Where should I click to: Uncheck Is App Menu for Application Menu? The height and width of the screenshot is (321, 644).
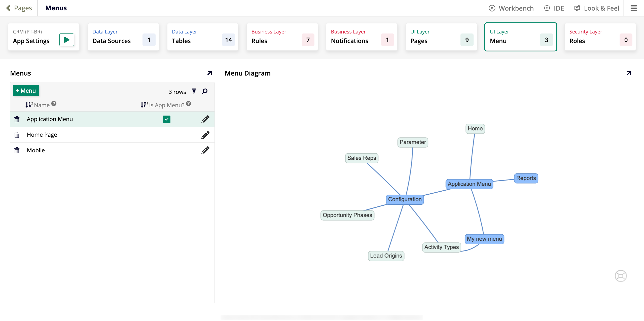click(x=166, y=119)
